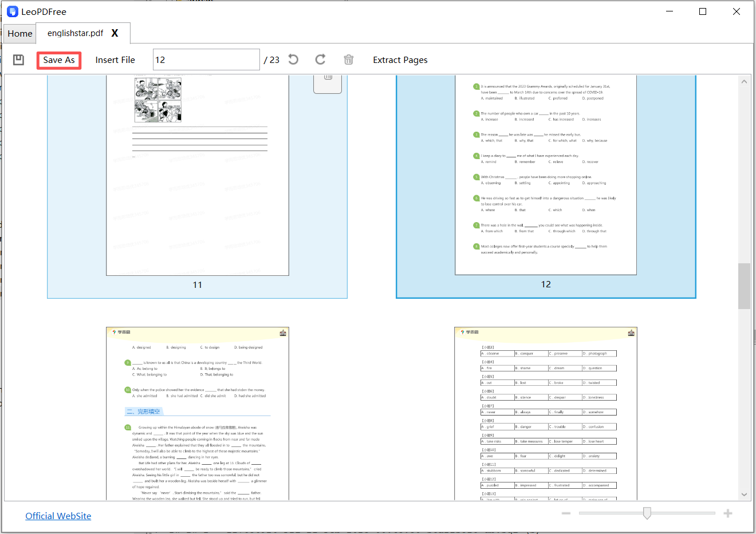Rotate the page counterclockwise
This screenshot has width=756, height=534.
(x=293, y=59)
